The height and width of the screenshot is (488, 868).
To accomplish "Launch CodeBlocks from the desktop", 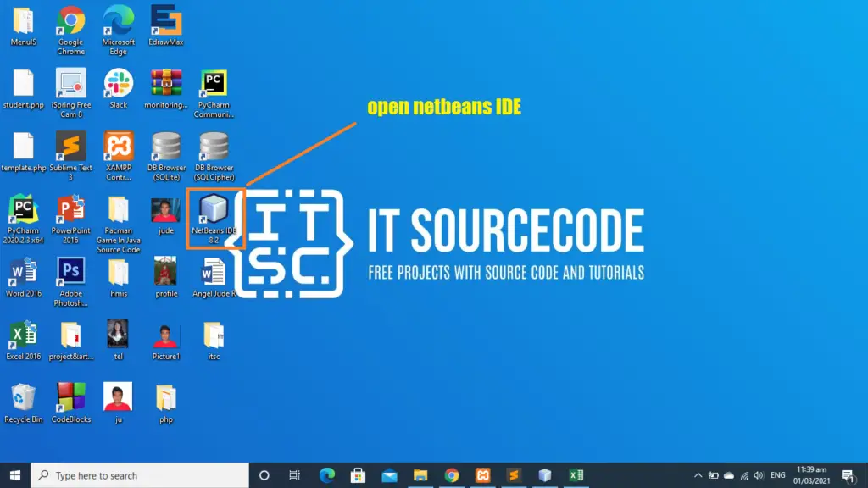I will (x=70, y=396).
